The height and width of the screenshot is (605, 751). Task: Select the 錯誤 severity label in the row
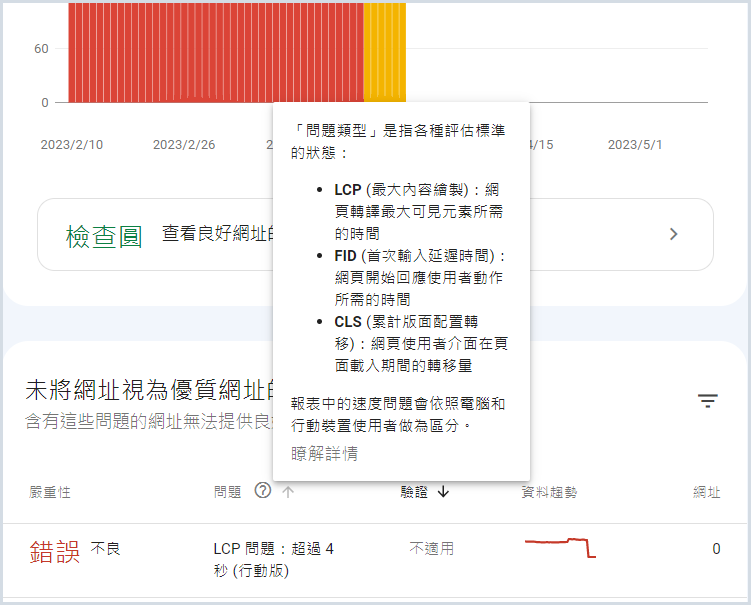[55, 551]
